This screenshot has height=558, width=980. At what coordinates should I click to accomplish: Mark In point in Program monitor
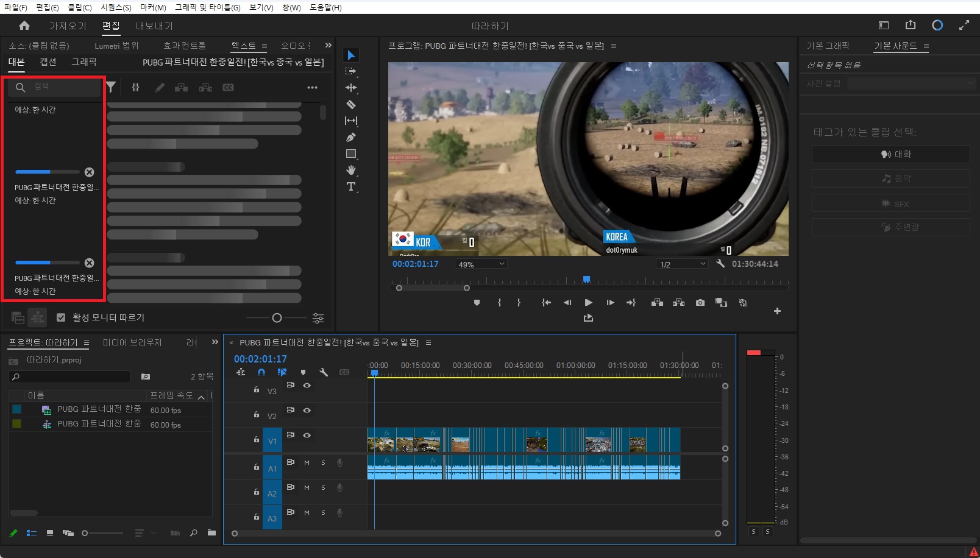click(x=500, y=302)
